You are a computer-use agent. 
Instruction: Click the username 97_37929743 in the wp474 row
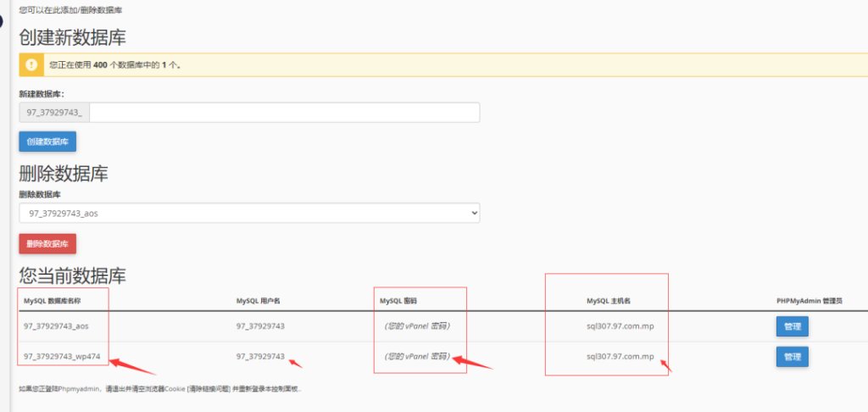[x=260, y=357]
